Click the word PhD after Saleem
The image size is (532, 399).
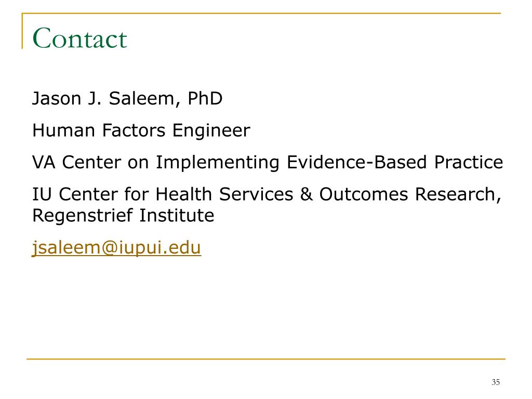point(205,98)
